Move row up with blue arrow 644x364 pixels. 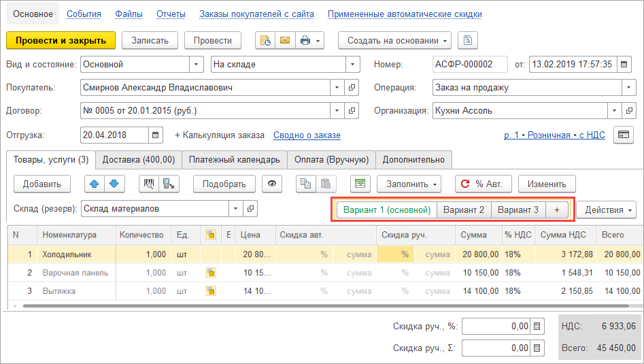click(x=94, y=183)
